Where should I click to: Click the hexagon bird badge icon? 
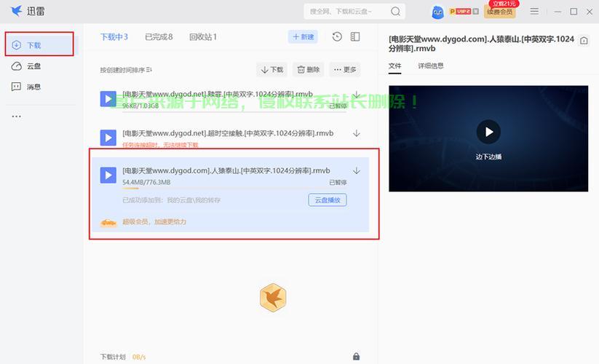(x=273, y=298)
